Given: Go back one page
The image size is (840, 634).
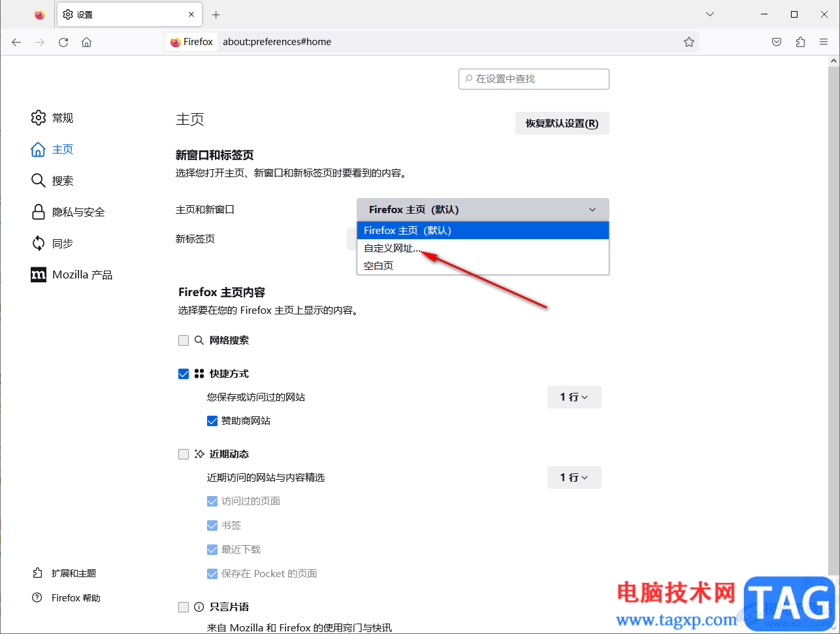Looking at the screenshot, I should [16, 42].
